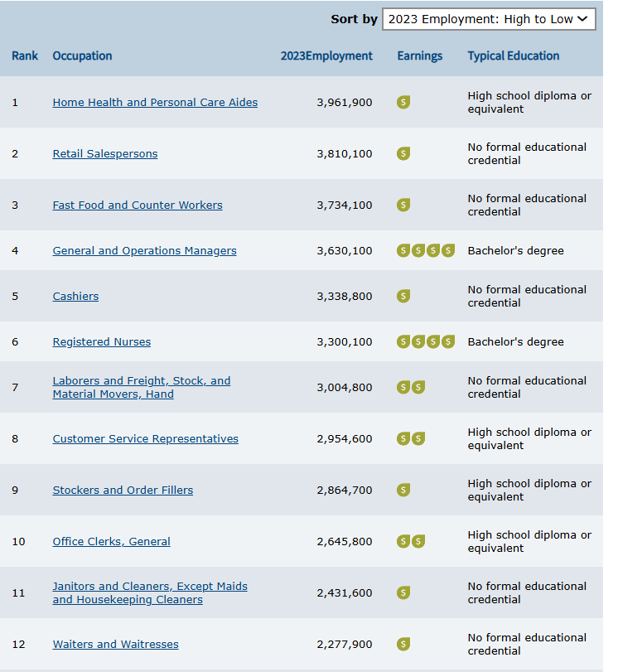Click earnings dollar icon for Cashiers
The height and width of the screenshot is (672, 618).
(x=403, y=296)
